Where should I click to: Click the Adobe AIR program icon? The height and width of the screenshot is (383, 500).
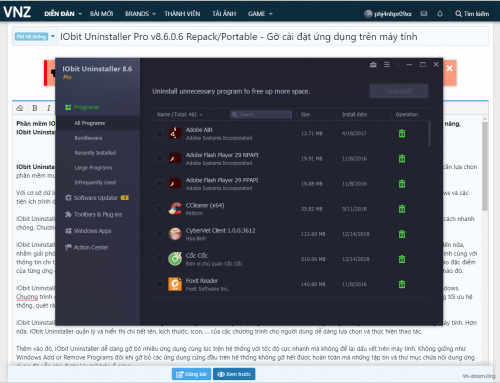pos(175,133)
